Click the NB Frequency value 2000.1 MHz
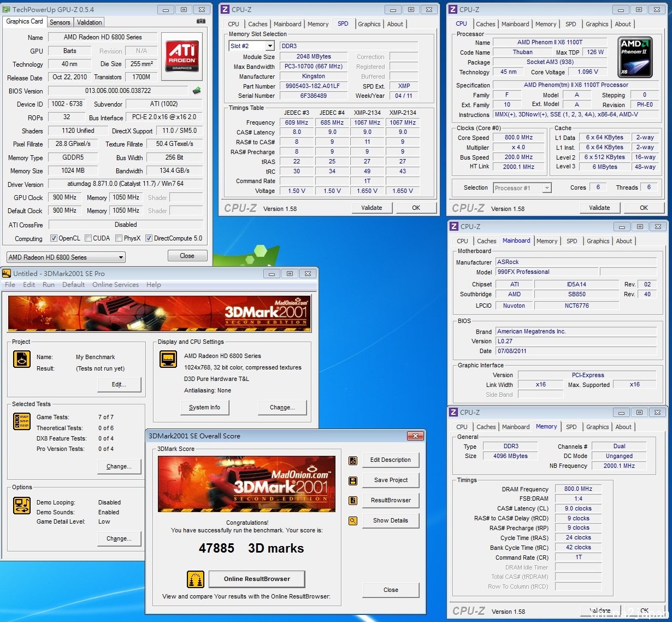The height and width of the screenshot is (622, 672). (619, 466)
